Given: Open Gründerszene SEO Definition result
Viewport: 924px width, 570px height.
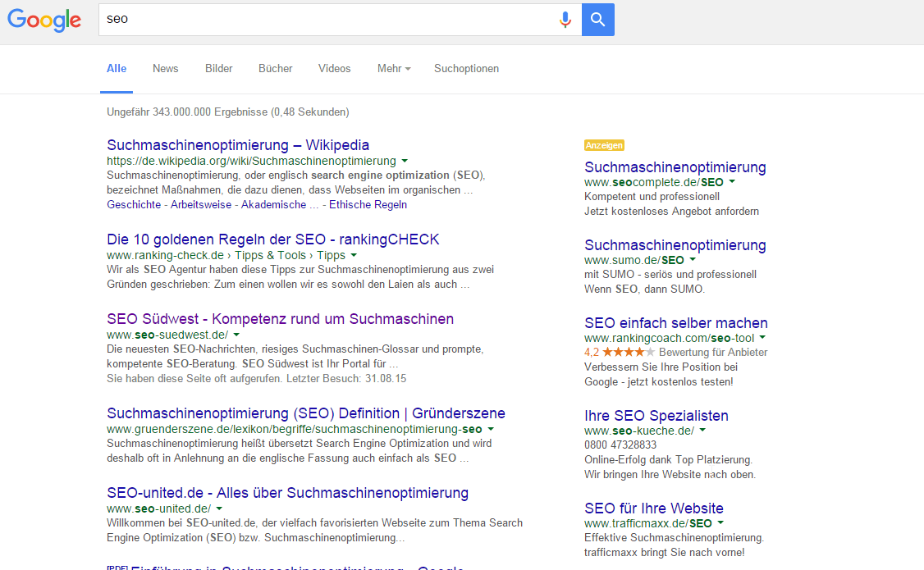Looking at the screenshot, I should pyautogui.click(x=306, y=413).
